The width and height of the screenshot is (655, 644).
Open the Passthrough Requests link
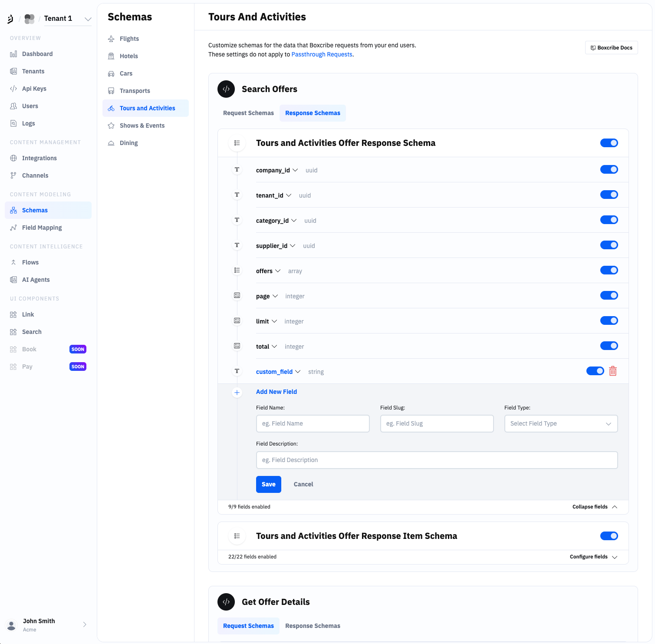tap(322, 54)
